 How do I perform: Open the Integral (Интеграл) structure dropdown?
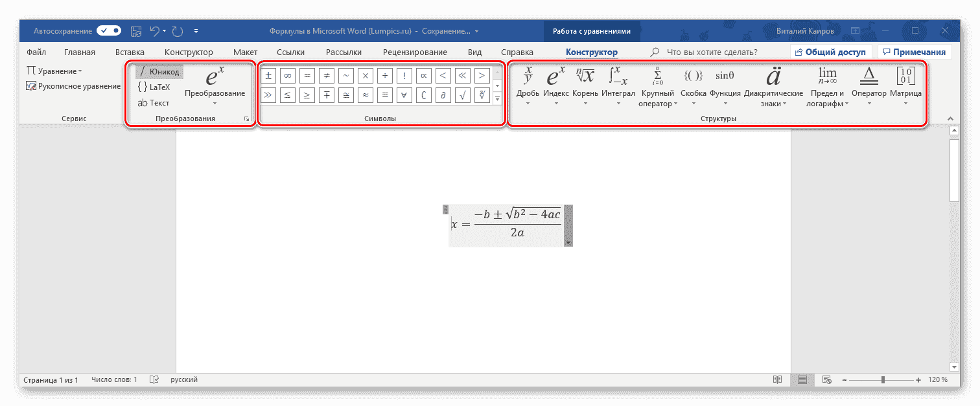[618, 85]
